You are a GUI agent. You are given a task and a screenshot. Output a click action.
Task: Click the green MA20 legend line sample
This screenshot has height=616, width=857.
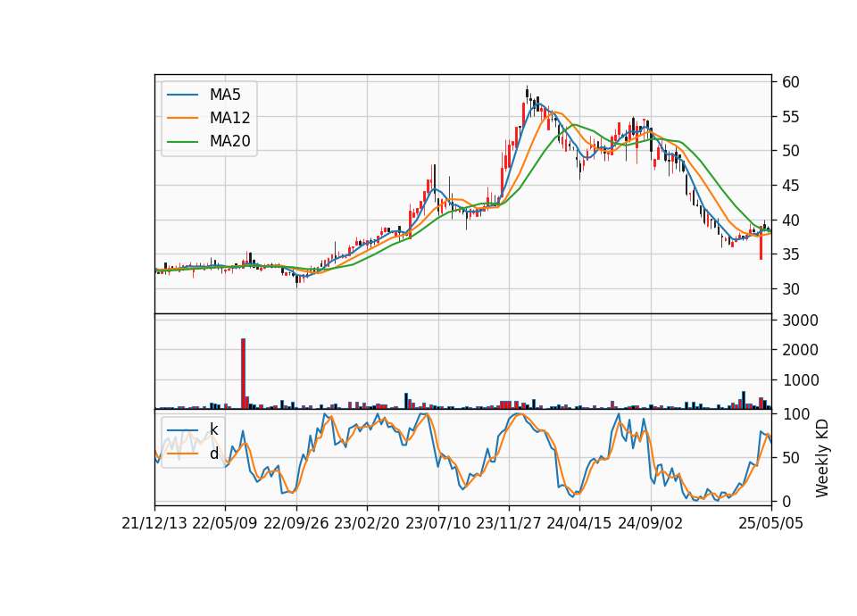pos(182,141)
